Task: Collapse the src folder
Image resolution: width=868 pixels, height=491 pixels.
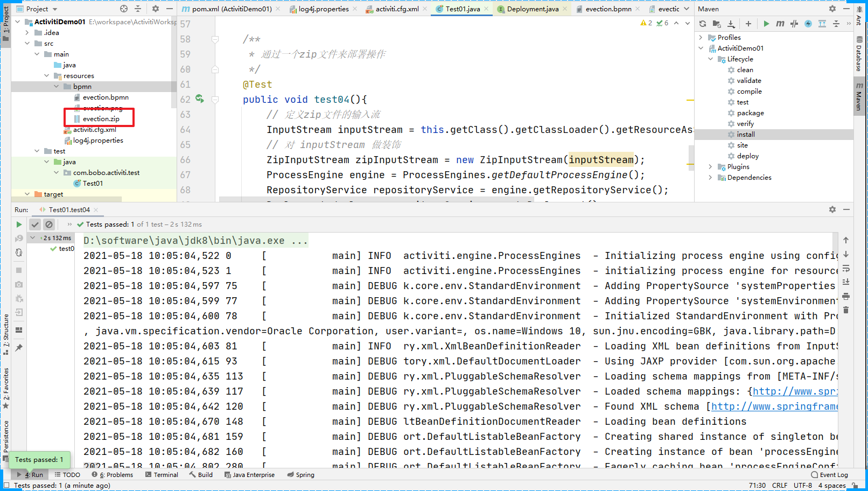Action: click(27, 43)
